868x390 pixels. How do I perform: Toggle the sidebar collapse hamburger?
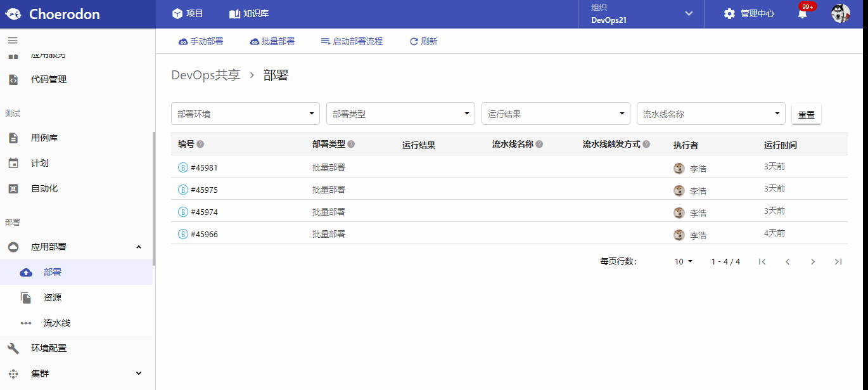pyautogui.click(x=12, y=39)
